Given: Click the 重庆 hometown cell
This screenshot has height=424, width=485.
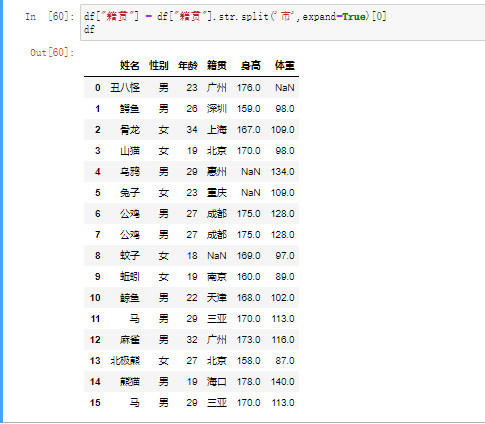Looking at the screenshot, I should [x=217, y=193].
